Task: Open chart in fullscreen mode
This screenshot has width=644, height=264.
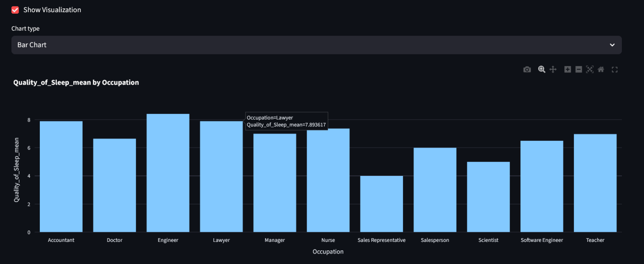Action: click(615, 70)
